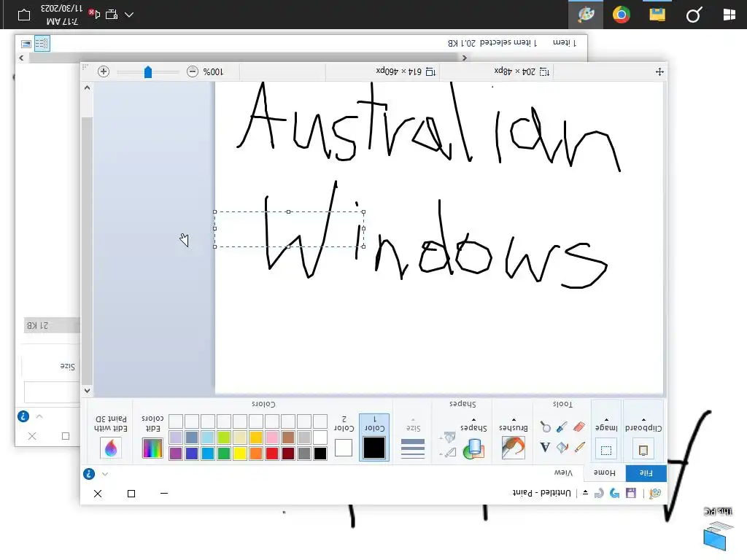The height and width of the screenshot is (560, 747).
Task: Click the Select tool rectangle in Image group
Action: tap(606, 449)
